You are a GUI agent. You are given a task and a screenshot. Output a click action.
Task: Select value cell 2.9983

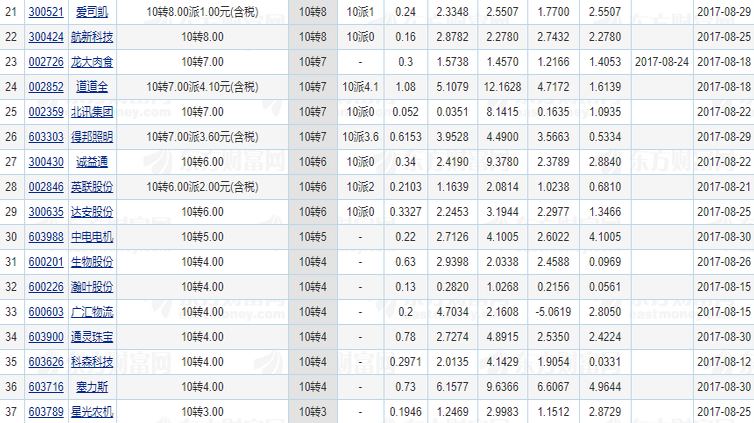pos(502,412)
